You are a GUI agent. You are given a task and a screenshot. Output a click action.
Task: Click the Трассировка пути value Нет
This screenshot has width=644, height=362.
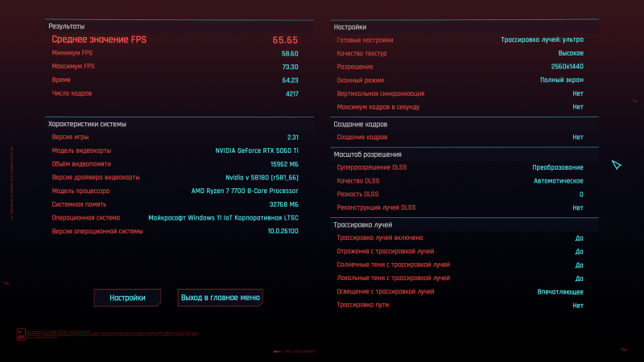pyautogui.click(x=577, y=306)
